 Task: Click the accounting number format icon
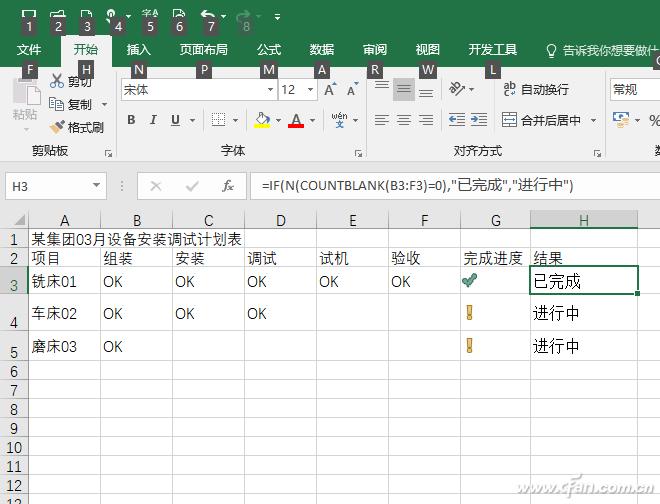[621, 120]
